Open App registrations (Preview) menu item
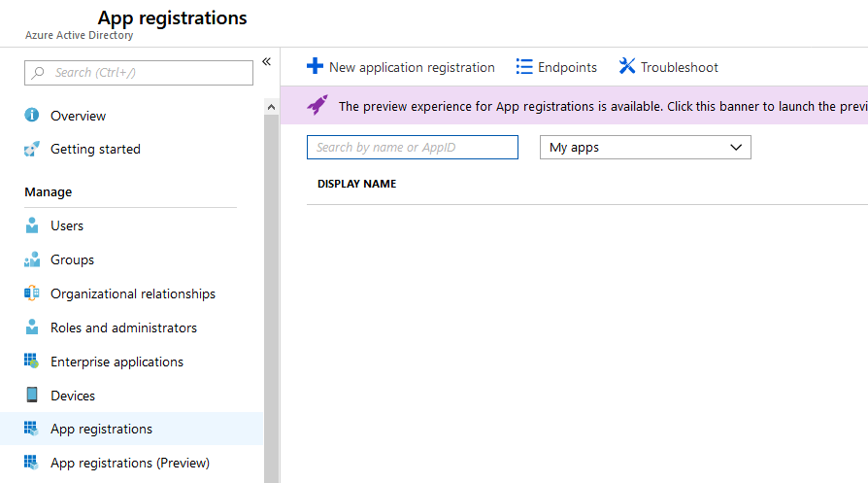 click(129, 463)
